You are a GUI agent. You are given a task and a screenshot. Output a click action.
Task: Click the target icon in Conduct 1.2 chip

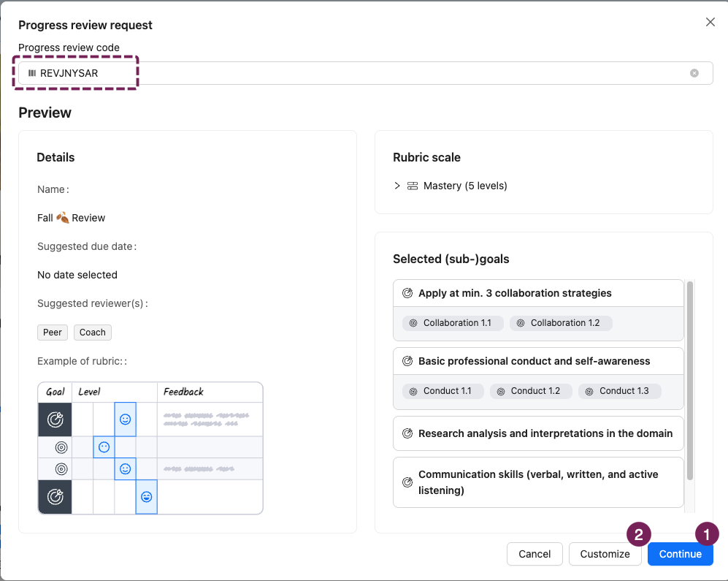click(501, 392)
